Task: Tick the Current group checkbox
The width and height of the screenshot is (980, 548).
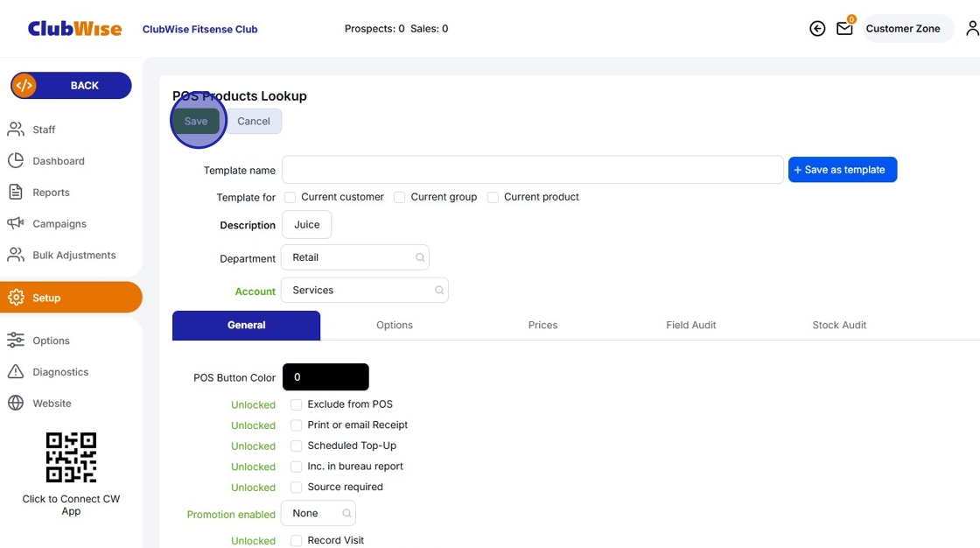Action: click(399, 197)
